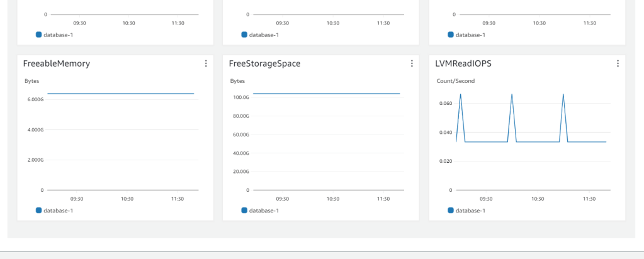The width and height of the screenshot is (644, 259).
Task: Click the 11:30 tick on FreeableMemory axis
Action: pos(178,199)
